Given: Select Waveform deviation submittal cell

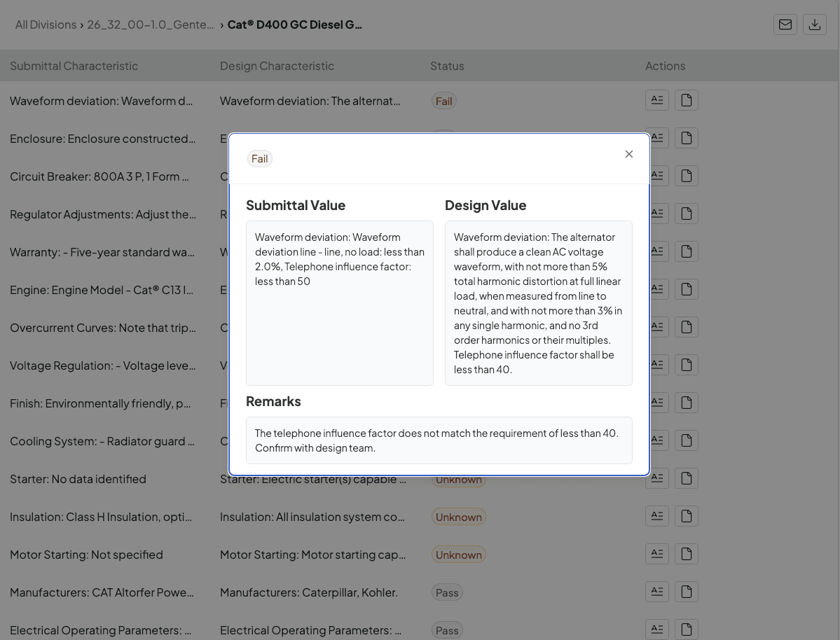Looking at the screenshot, I should tap(102, 101).
